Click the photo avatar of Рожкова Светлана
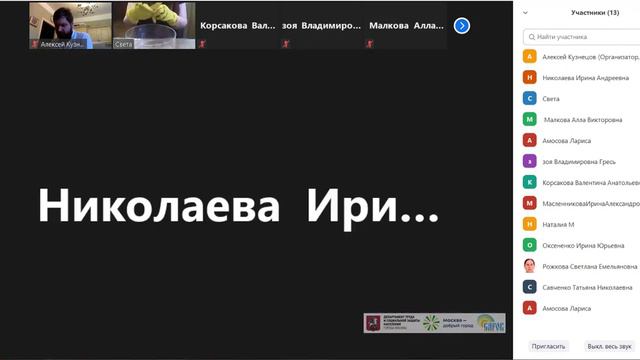This screenshot has height=360, width=640. coord(529,266)
